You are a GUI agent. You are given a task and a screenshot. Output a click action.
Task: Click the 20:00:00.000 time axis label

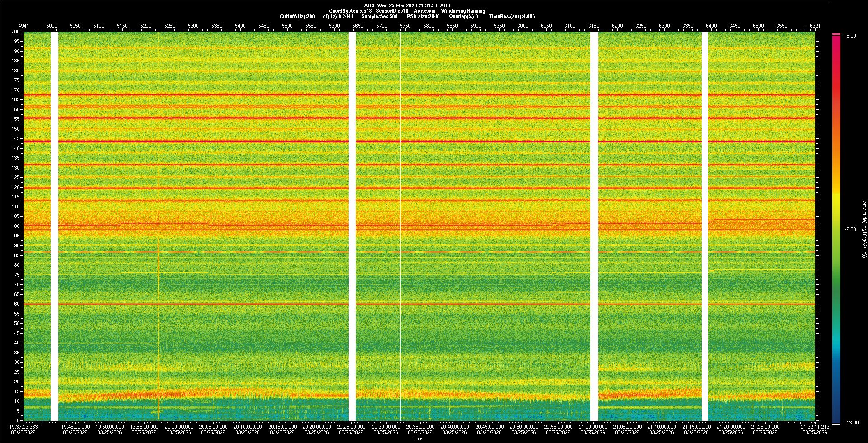tap(179, 427)
